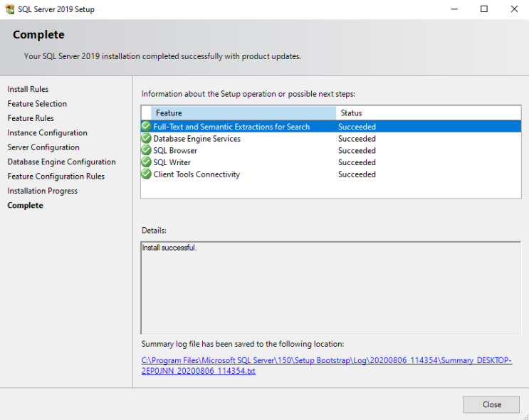Maximize the SQL Server 2019 Setup window
529x420 pixels.
484,9
